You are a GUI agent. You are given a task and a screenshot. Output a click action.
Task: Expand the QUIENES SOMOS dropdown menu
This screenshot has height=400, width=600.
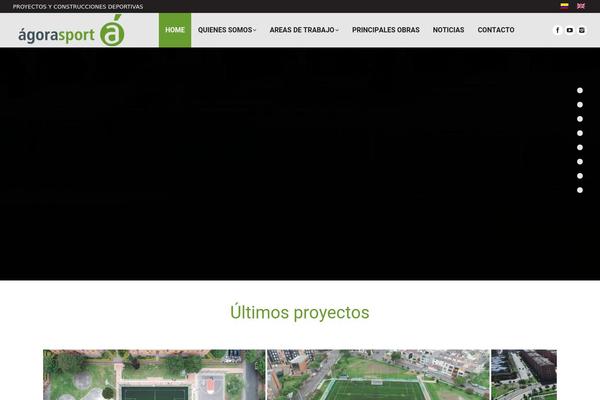point(227,30)
